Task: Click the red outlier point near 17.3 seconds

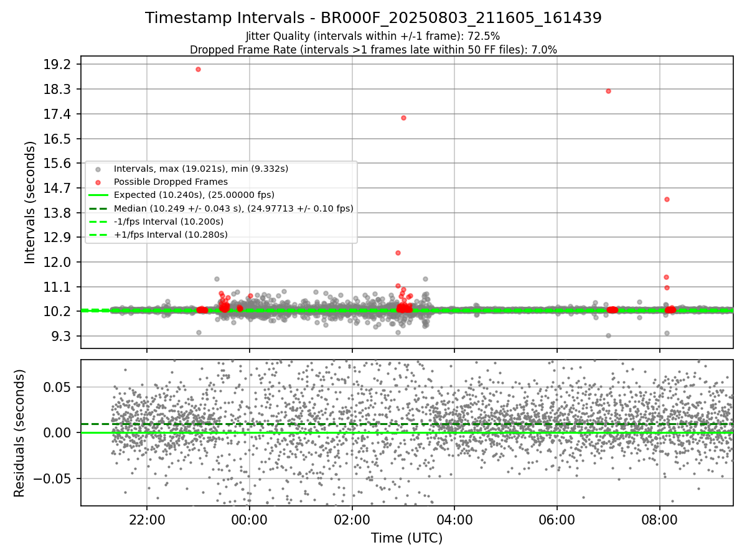Action: pyautogui.click(x=403, y=118)
